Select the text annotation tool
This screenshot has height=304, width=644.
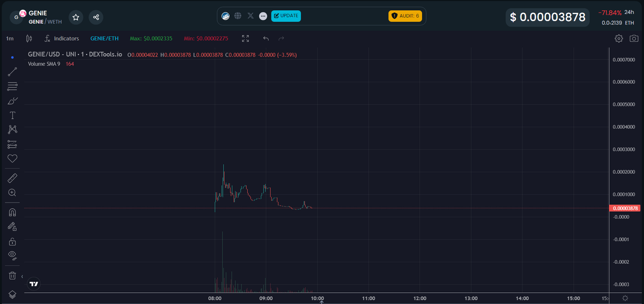tap(12, 115)
